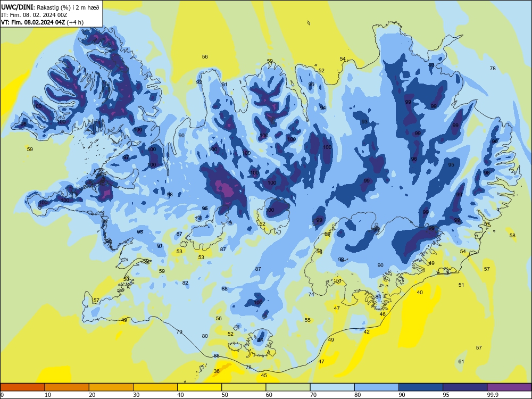Viewport: 532px width, 399px height.
Task: Select the humidity value 82 on the map
Action: coord(185,283)
